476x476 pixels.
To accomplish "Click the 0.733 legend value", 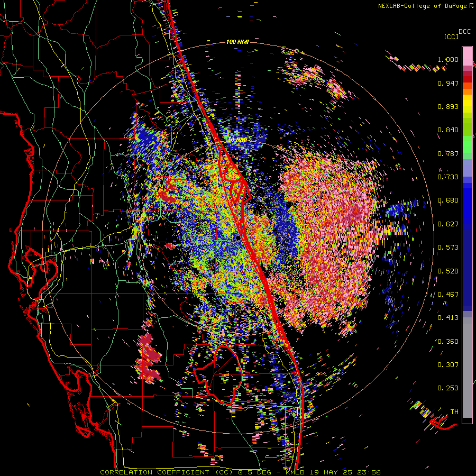I will point(448,177).
